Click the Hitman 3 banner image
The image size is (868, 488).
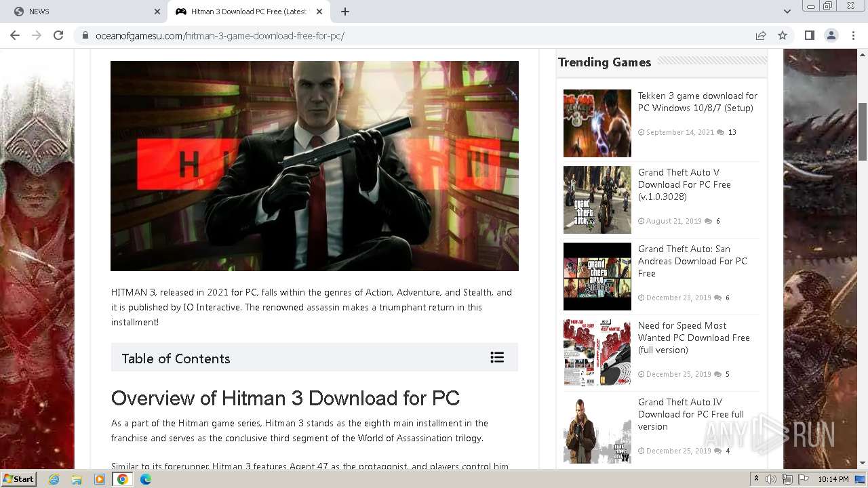coord(315,166)
